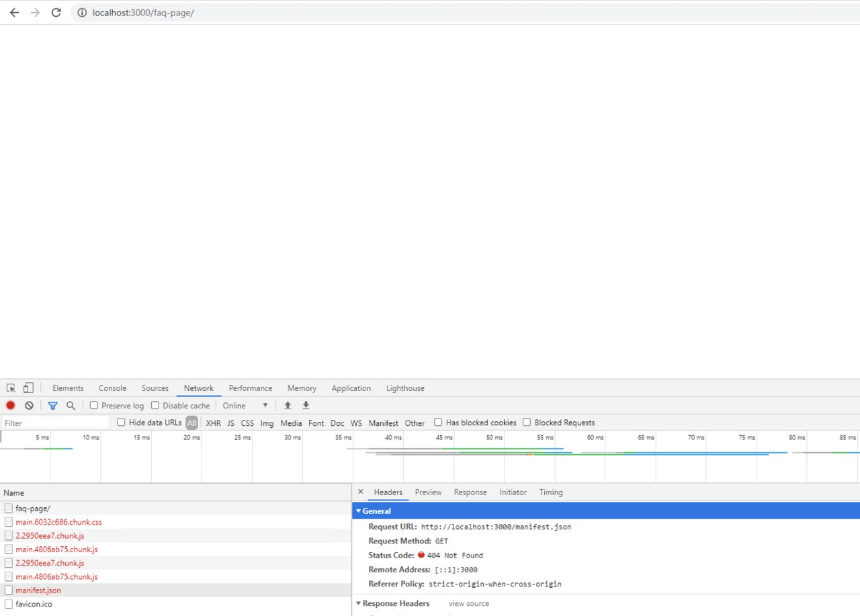This screenshot has width=860, height=616.
Task: Filter requests by Media
Action: point(291,423)
